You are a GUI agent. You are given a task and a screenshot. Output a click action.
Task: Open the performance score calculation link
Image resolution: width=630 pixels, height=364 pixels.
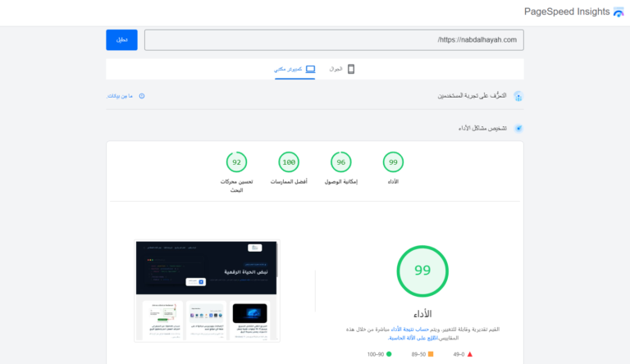click(x=410, y=329)
